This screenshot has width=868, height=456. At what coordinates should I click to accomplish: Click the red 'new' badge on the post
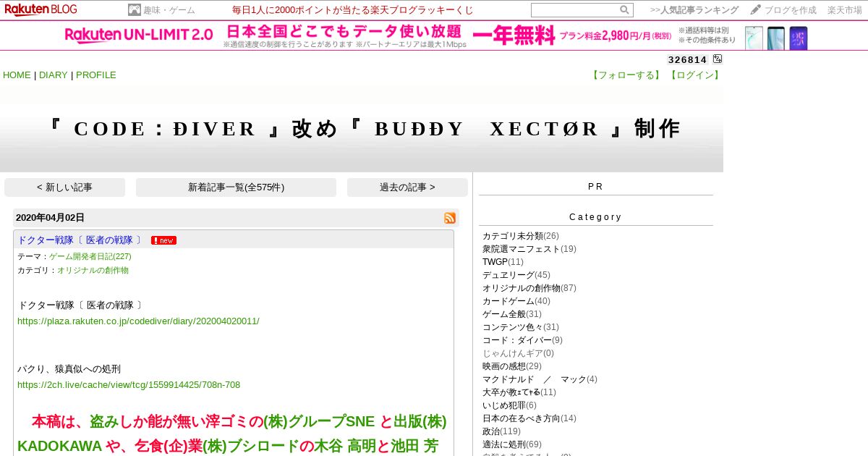pos(163,240)
